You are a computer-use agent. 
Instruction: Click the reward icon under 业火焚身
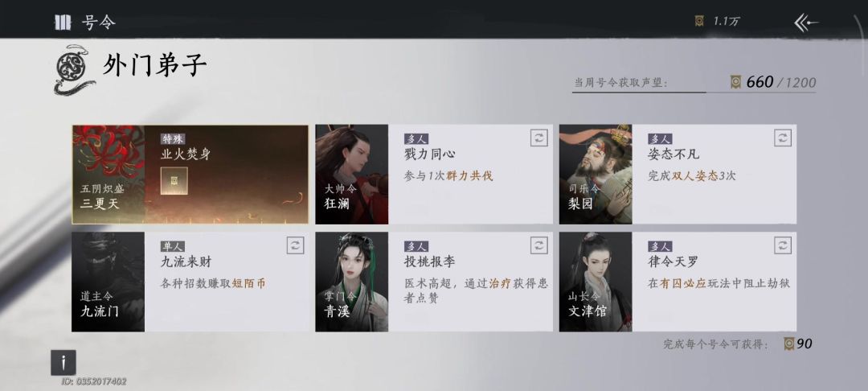tap(174, 180)
